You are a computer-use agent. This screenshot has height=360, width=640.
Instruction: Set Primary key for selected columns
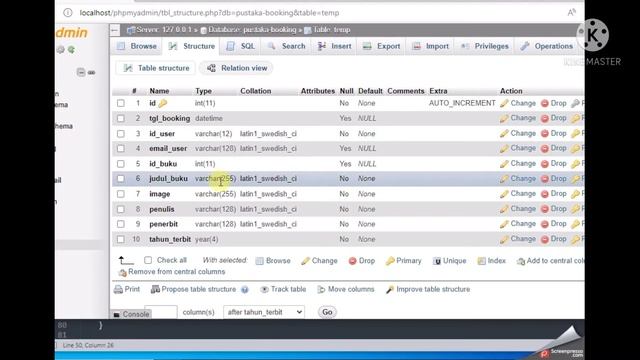[x=403, y=261]
